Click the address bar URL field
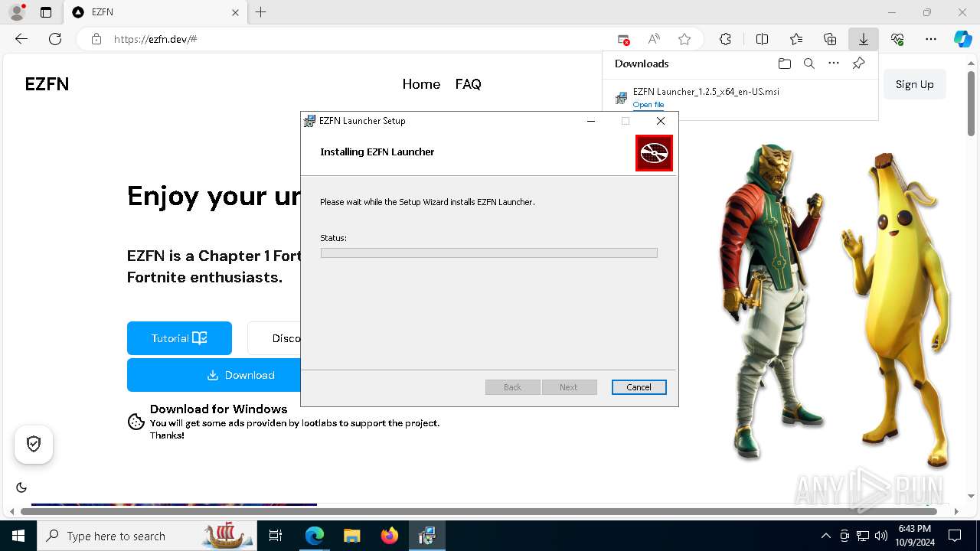 coord(360,39)
